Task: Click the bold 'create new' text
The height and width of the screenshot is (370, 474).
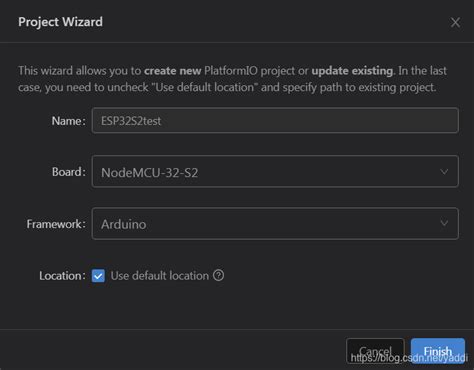Action: coord(172,71)
